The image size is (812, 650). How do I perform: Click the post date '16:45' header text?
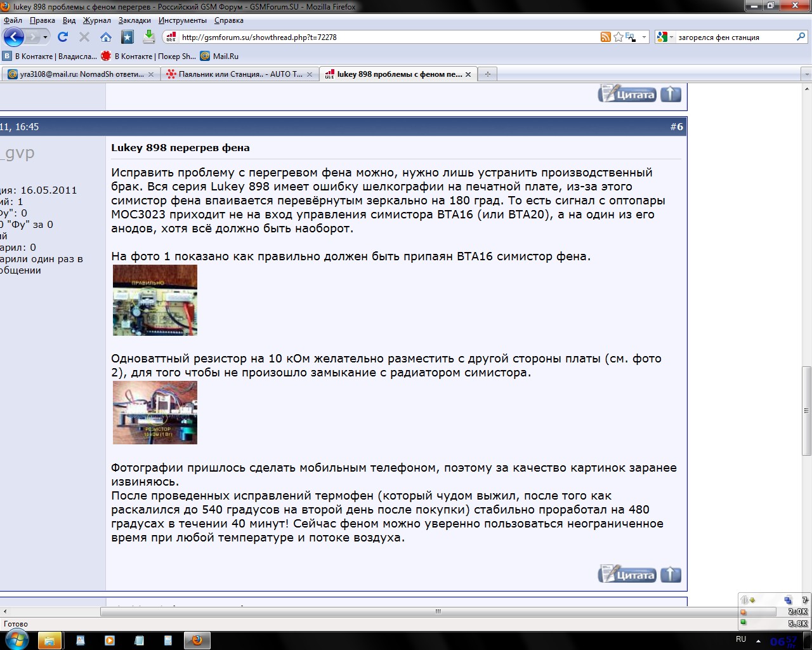coord(27,127)
